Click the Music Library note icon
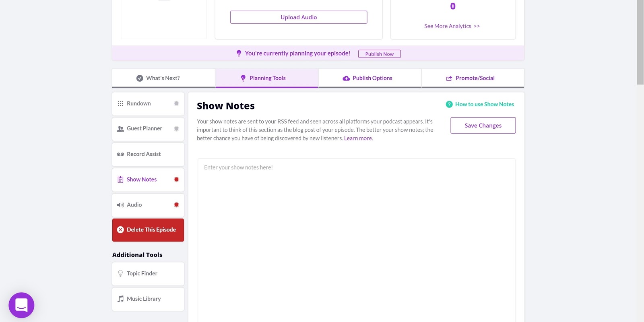The width and height of the screenshot is (644, 322). [120, 299]
